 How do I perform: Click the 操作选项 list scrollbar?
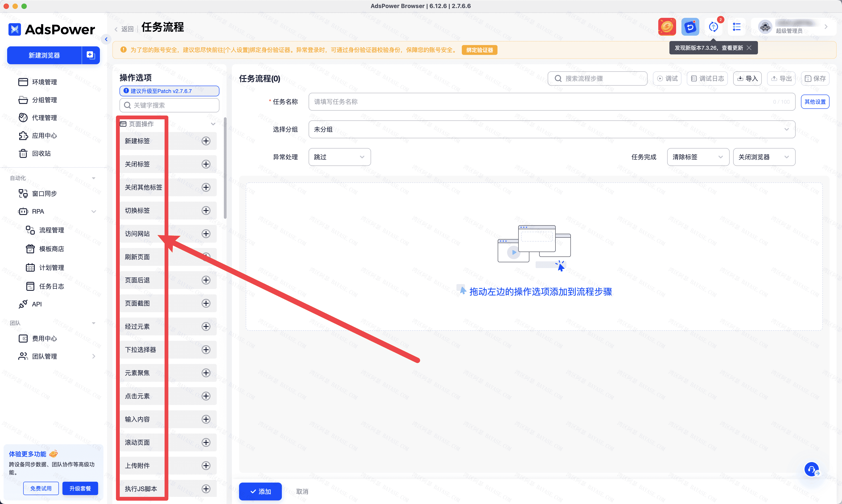[x=225, y=168]
